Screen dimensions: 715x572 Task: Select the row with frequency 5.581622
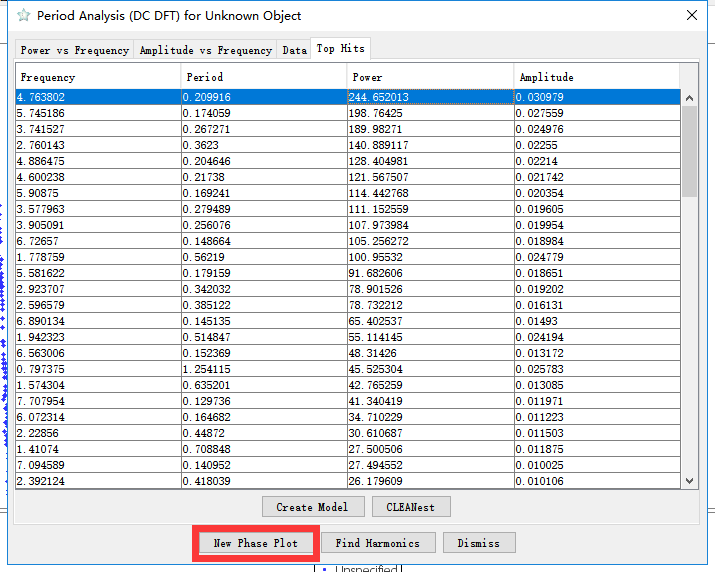click(348, 273)
